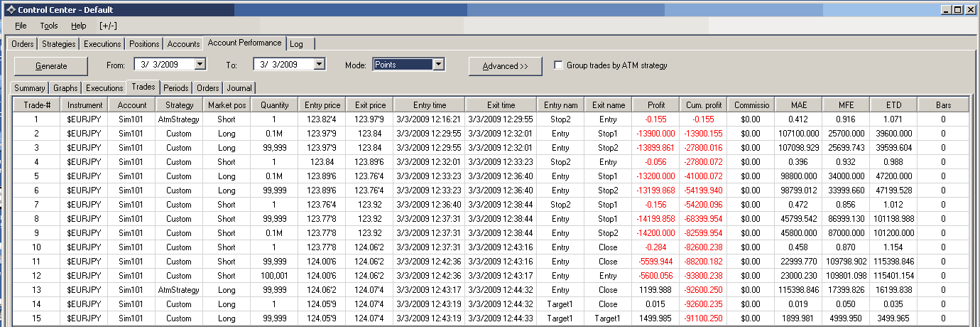Switch to the Strategies tab
Screen dimensions: 980x327
[x=59, y=44]
